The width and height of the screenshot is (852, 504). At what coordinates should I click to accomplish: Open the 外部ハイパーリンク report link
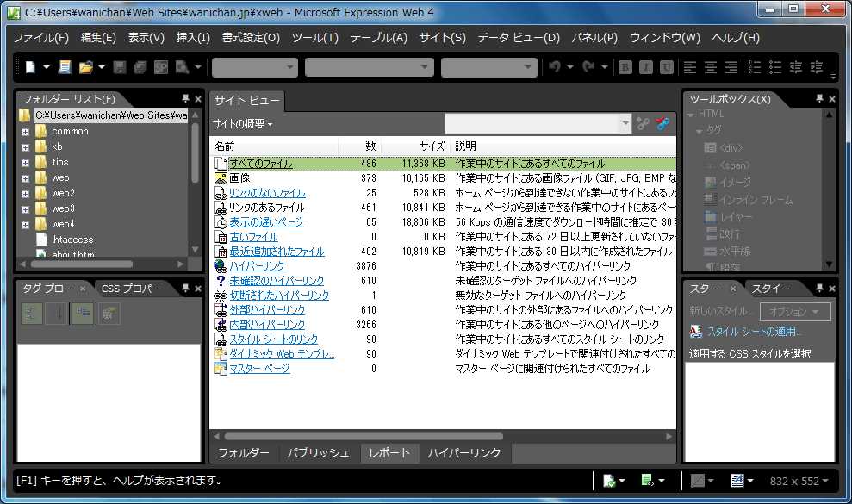pyautogui.click(x=267, y=310)
